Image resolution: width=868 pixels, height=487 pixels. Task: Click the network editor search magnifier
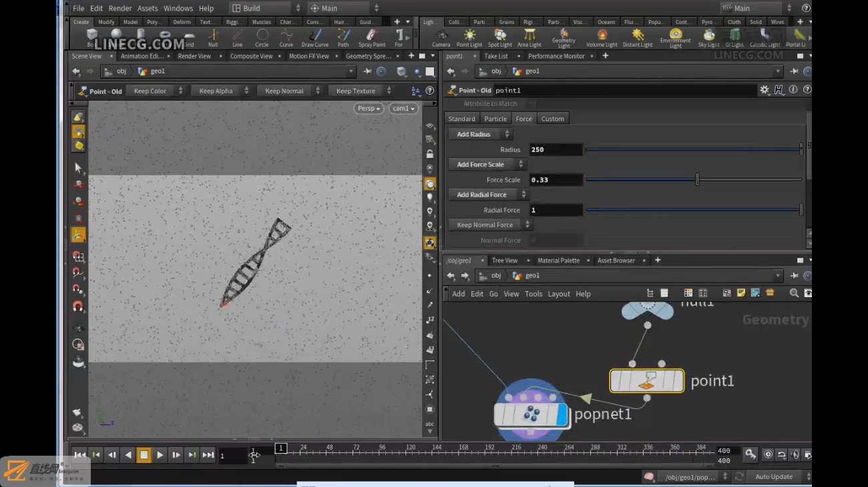click(x=794, y=293)
